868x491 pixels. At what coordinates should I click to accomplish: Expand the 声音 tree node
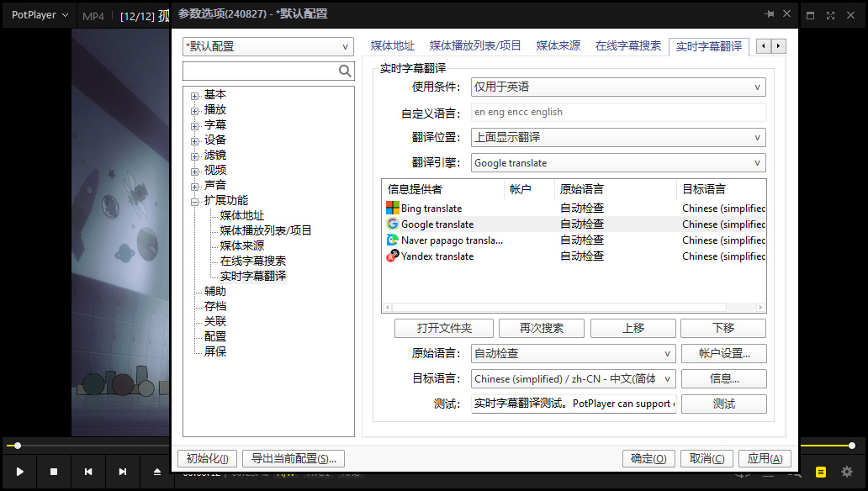pyautogui.click(x=195, y=187)
